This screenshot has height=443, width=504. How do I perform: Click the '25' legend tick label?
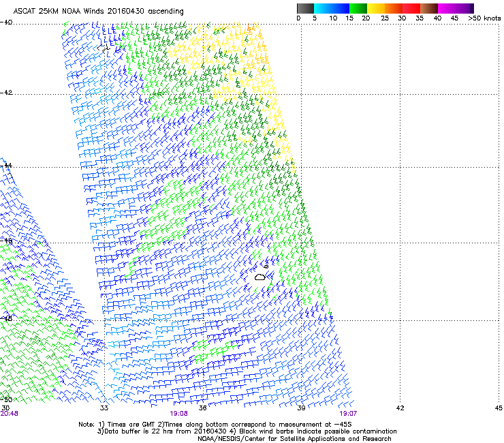(385, 18)
